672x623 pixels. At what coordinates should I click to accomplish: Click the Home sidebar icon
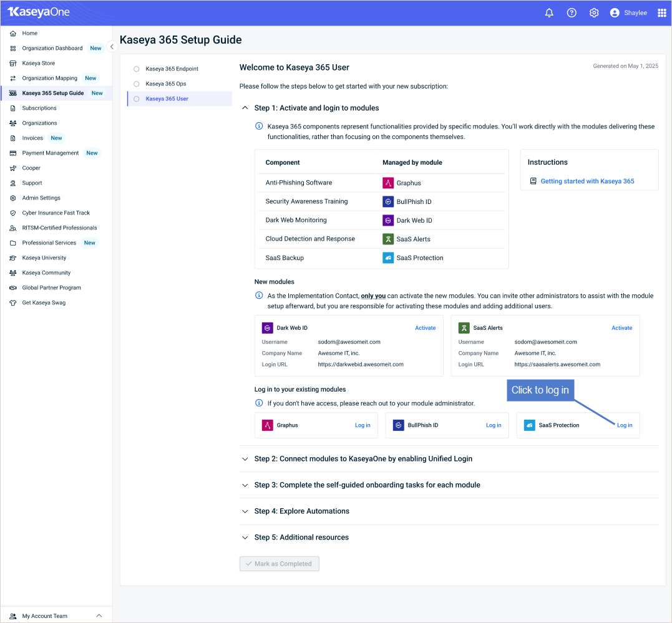tap(13, 34)
